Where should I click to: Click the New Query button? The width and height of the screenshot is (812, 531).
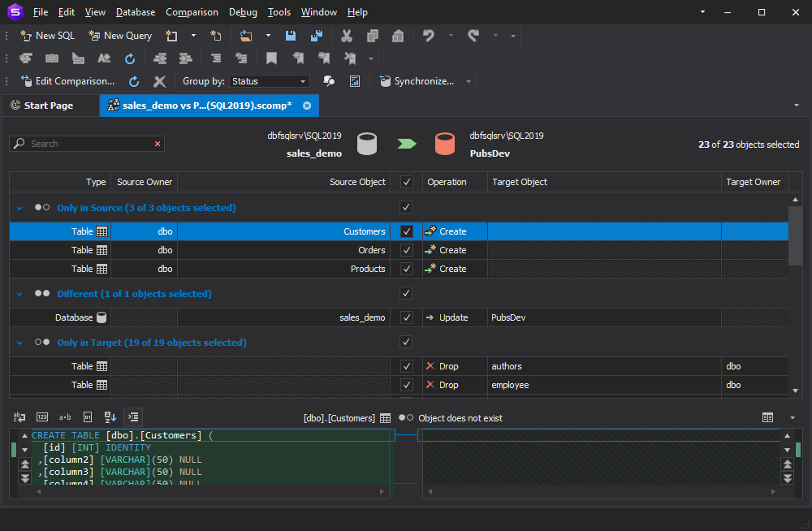point(120,36)
